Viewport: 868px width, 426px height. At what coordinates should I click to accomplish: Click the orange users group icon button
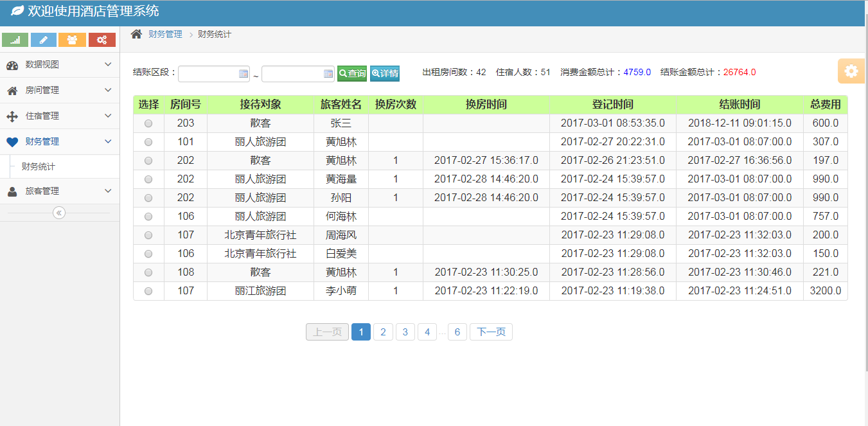click(x=72, y=40)
